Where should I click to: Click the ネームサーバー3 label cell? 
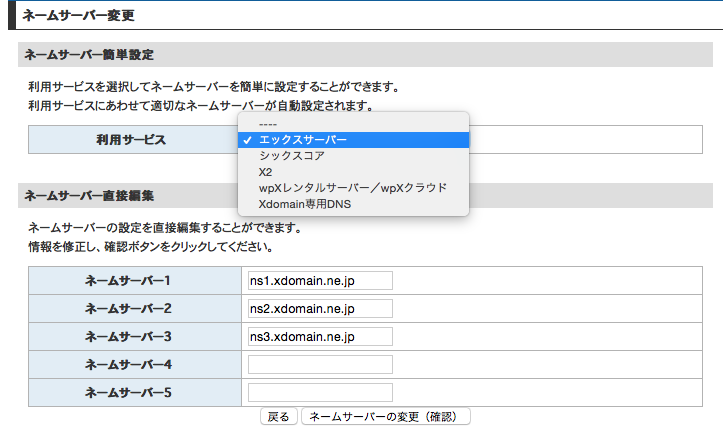135,337
